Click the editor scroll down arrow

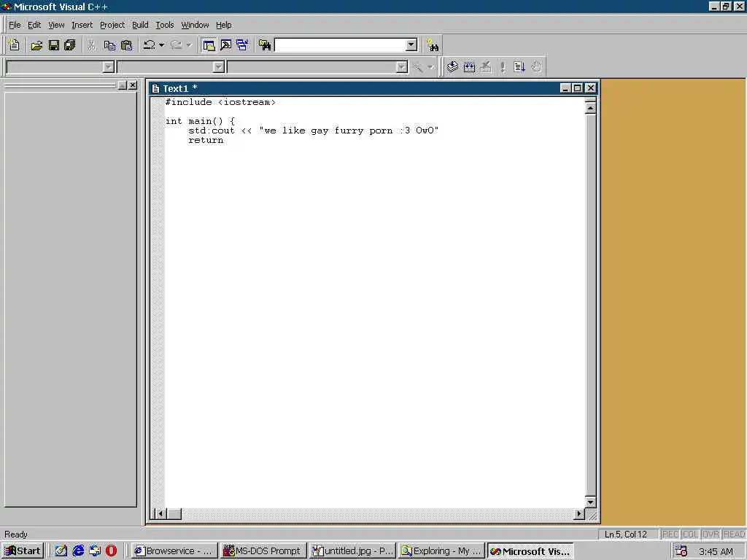pos(591,502)
